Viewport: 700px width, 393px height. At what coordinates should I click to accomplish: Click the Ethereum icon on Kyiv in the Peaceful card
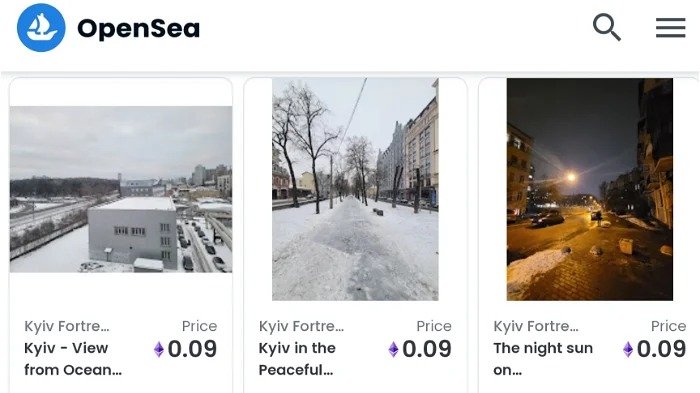tap(393, 349)
